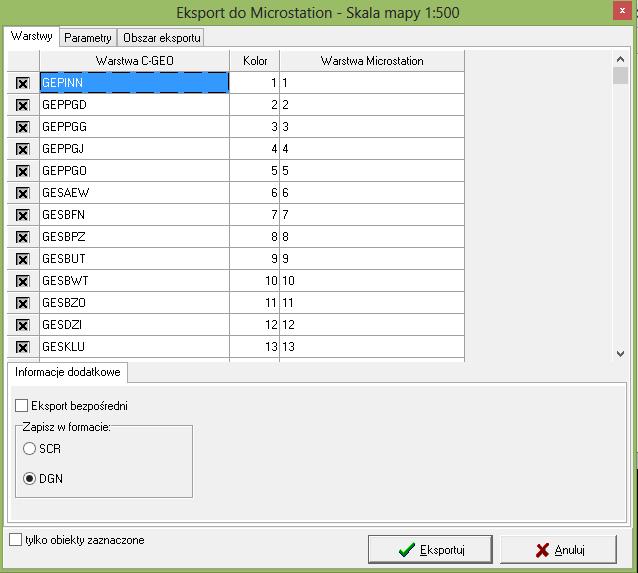Toggle the GEPPGO layer checkbox
The image size is (638, 573).
(22, 171)
